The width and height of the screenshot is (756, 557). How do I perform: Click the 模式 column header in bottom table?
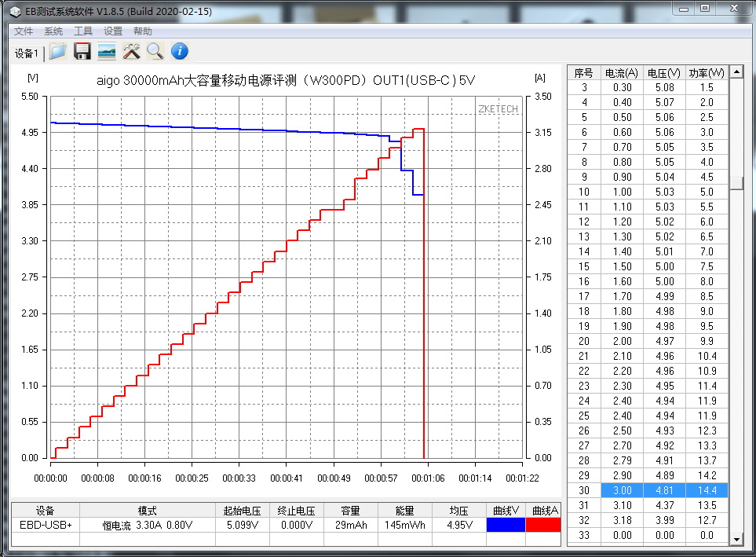tap(148, 510)
